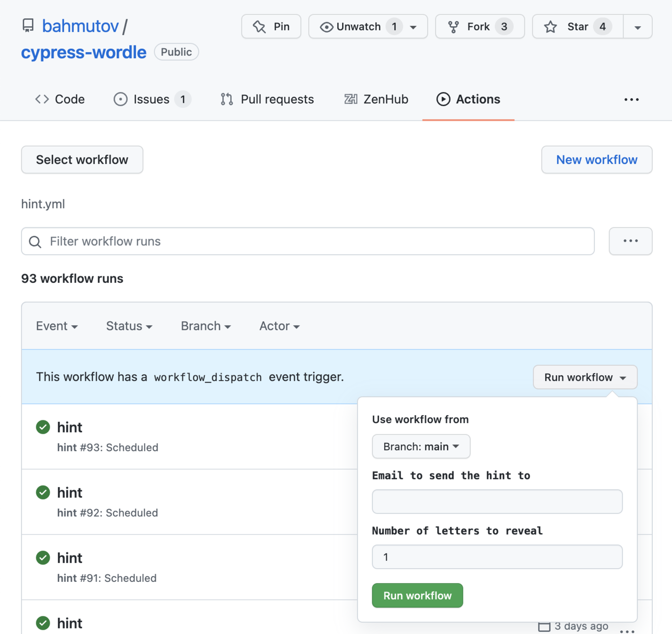Expand the Unwatch notification dropdown arrow
This screenshot has height=634, width=672.
point(413,27)
